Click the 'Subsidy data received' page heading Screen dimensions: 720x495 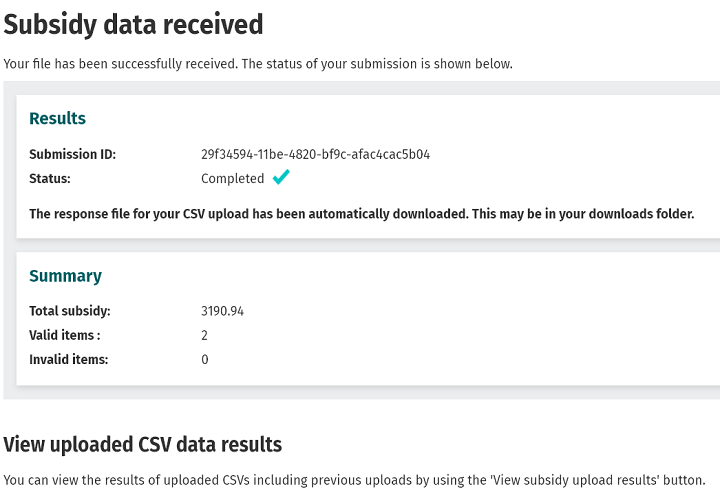[133, 24]
